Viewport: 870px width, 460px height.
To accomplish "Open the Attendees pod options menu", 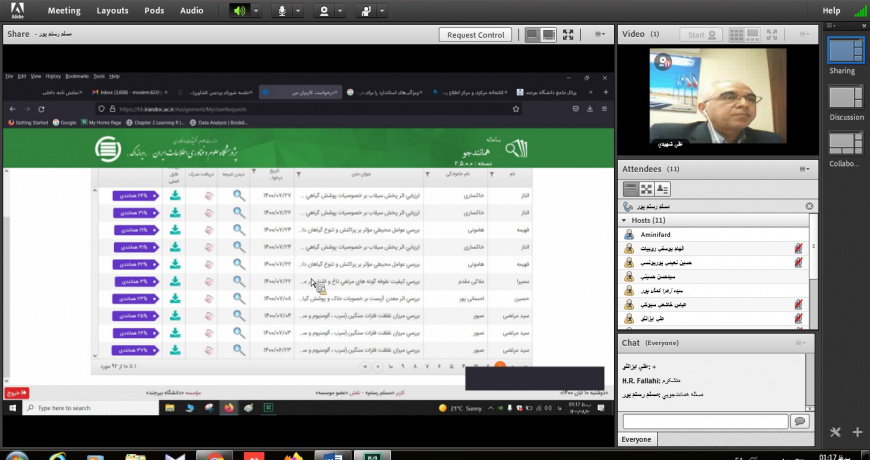I will 804,169.
